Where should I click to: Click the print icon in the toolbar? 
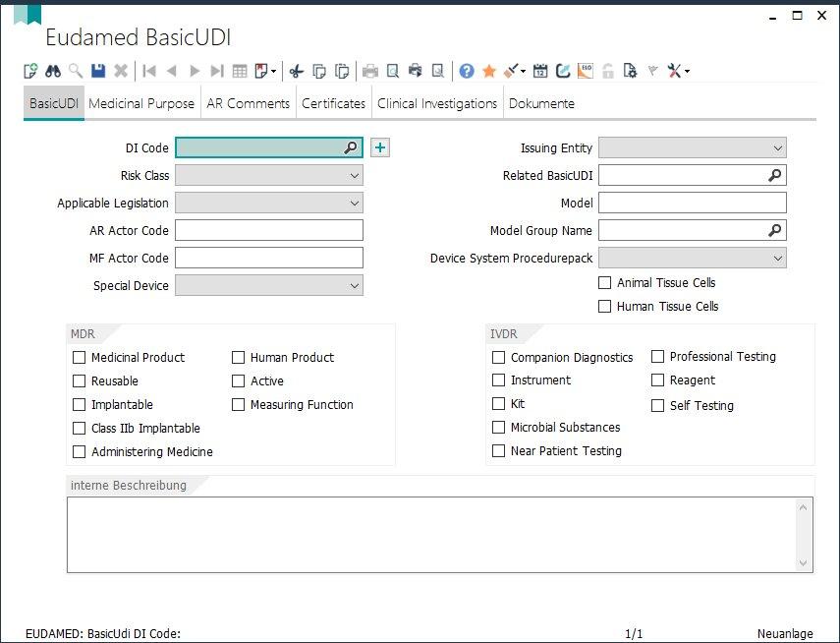point(370,71)
